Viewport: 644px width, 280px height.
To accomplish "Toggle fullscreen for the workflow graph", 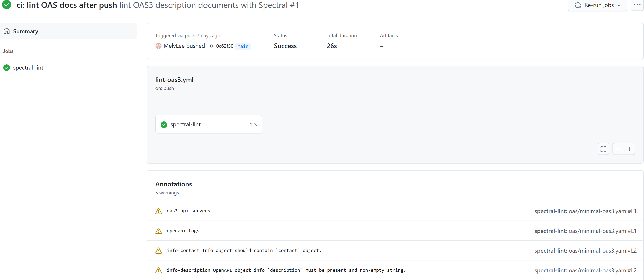I will (x=603, y=149).
